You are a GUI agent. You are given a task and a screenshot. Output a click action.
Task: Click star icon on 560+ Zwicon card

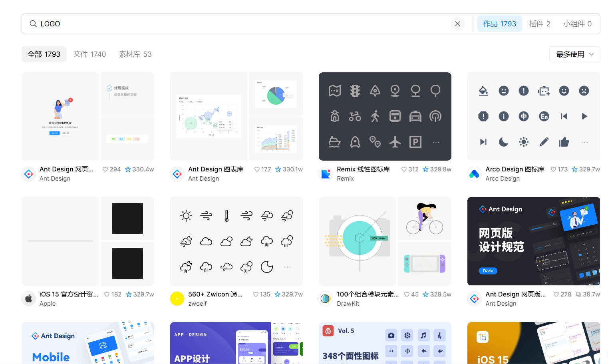pyautogui.click(x=278, y=294)
